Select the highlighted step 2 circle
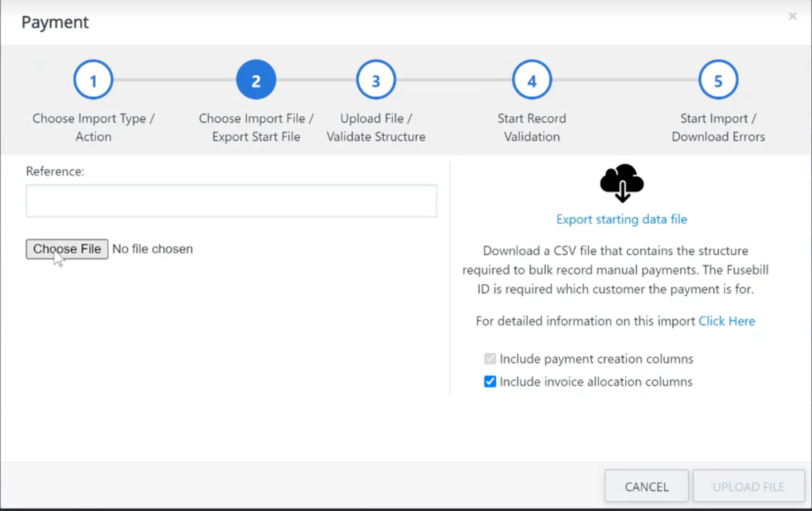812x511 pixels. 256,80
